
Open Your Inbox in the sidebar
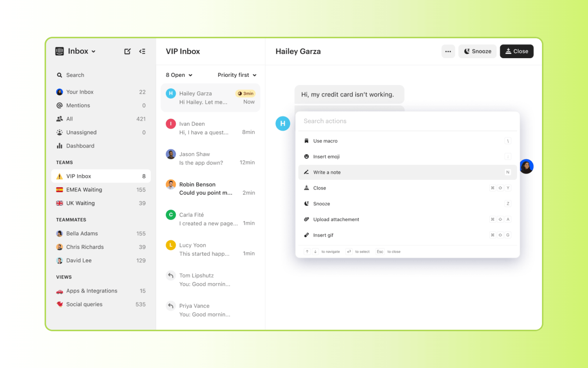(x=101, y=92)
